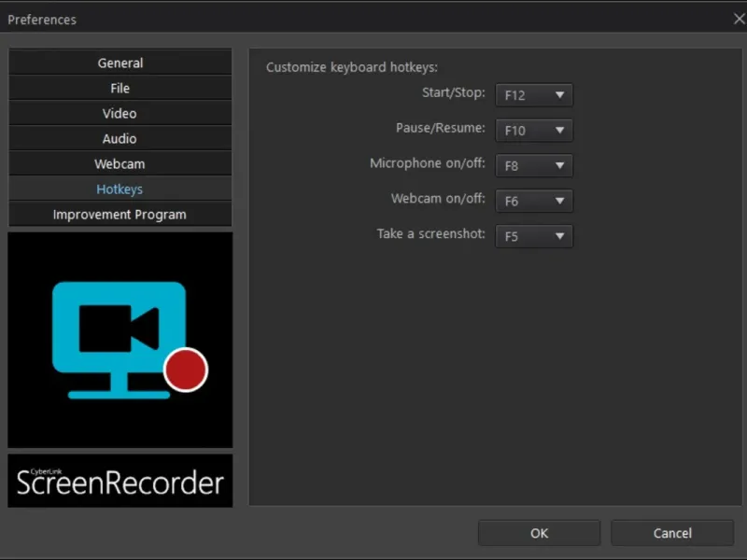This screenshot has height=560, width=747.
Task: Open the Pause/Resume hotkey dropdown
Action: pyautogui.click(x=534, y=130)
